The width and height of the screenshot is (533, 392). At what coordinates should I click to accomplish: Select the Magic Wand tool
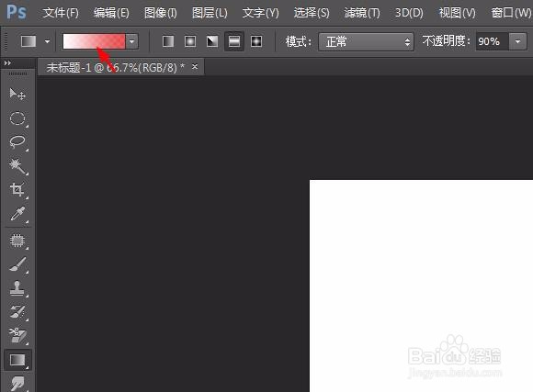point(17,166)
